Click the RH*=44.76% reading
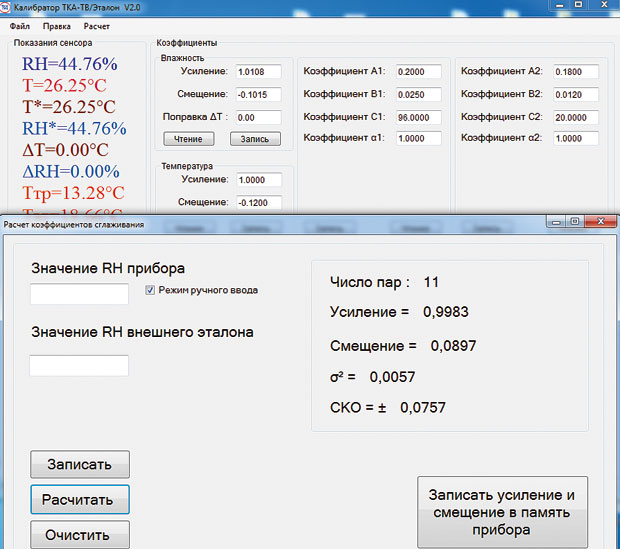 click(74, 129)
